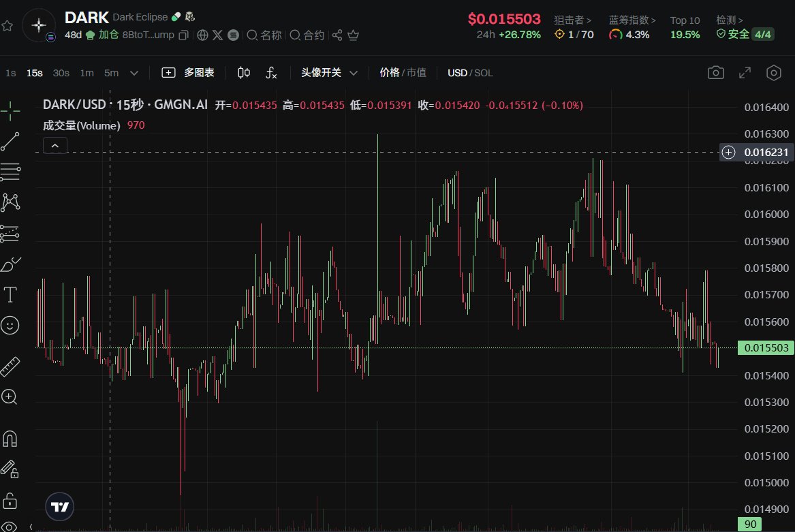The image size is (795, 532).
Task: Toggle stay in drawing mode
Action: click(x=10, y=469)
